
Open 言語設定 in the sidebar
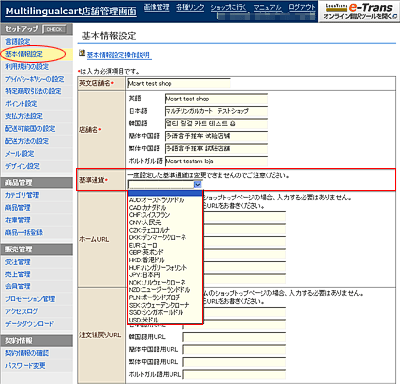[x=18, y=42]
